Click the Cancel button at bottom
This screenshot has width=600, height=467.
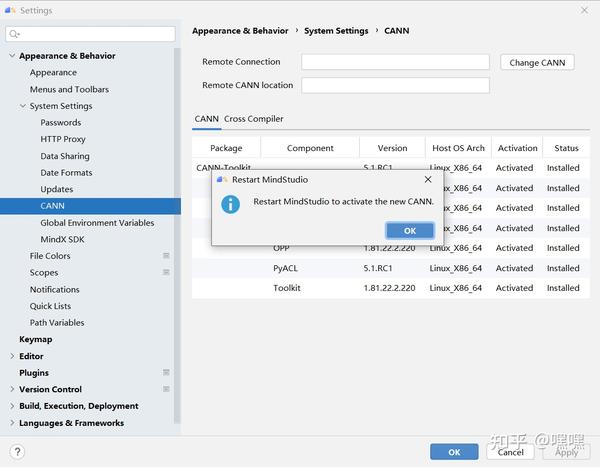(511, 452)
